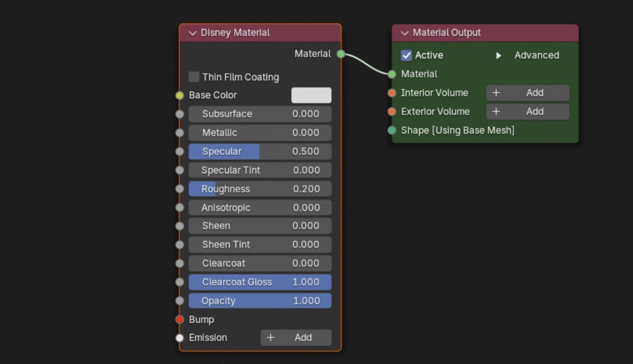The image size is (633, 364).
Task: Click the white Emission input socket
Action: point(180,338)
